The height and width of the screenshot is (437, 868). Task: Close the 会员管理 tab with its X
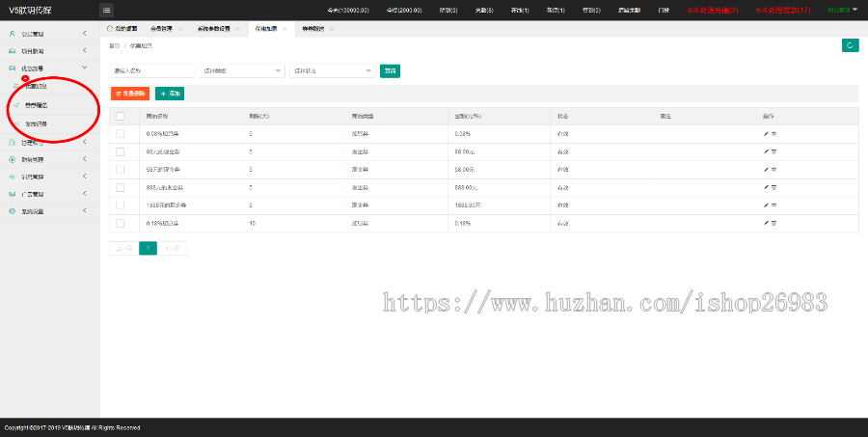(180, 29)
